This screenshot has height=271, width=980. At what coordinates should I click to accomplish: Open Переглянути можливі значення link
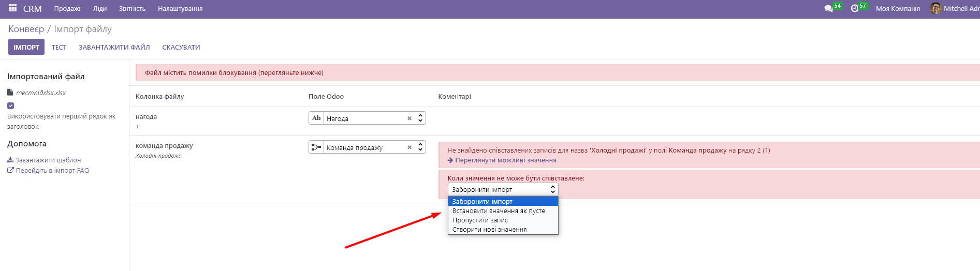[x=505, y=160]
